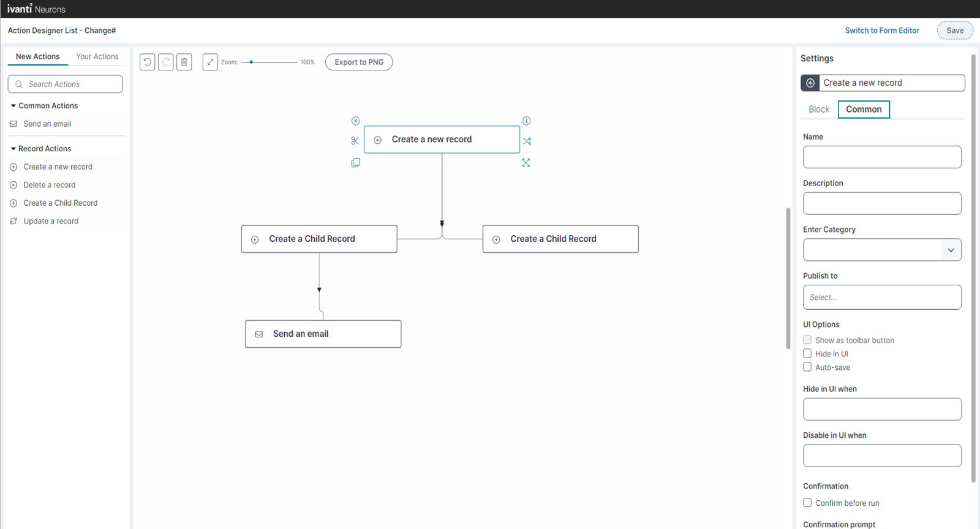Open the Enter Category dropdown
The height and width of the screenshot is (529, 980).
(x=950, y=250)
